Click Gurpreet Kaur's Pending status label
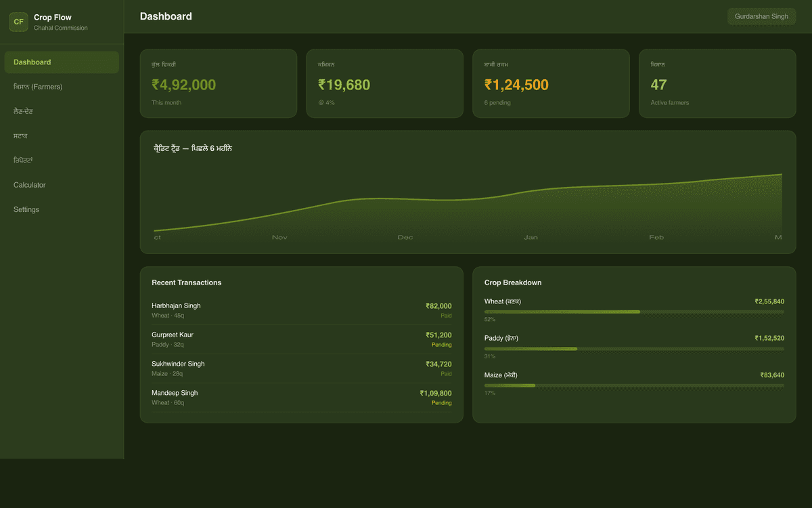812x508 pixels. point(442,345)
